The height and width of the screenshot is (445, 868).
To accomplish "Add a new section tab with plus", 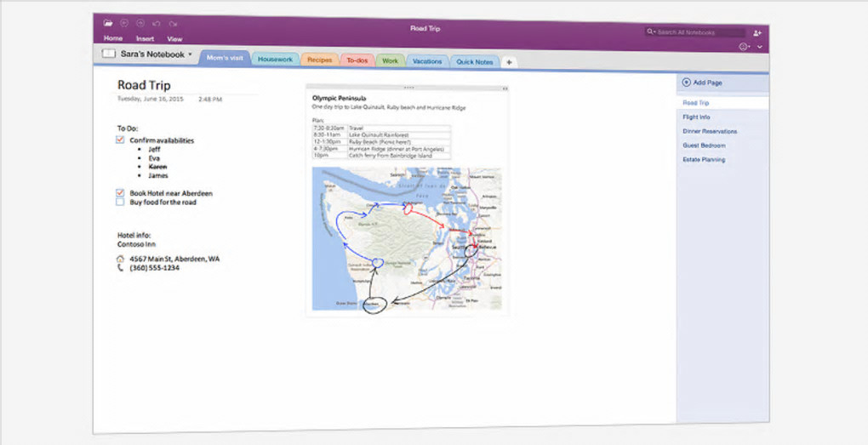I will point(509,62).
